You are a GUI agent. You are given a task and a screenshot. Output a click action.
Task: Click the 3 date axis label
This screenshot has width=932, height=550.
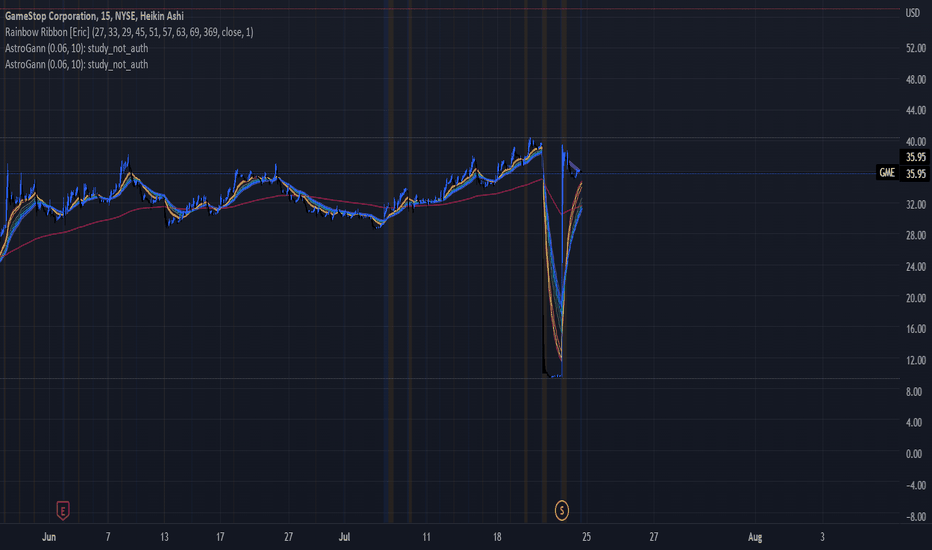click(x=823, y=537)
